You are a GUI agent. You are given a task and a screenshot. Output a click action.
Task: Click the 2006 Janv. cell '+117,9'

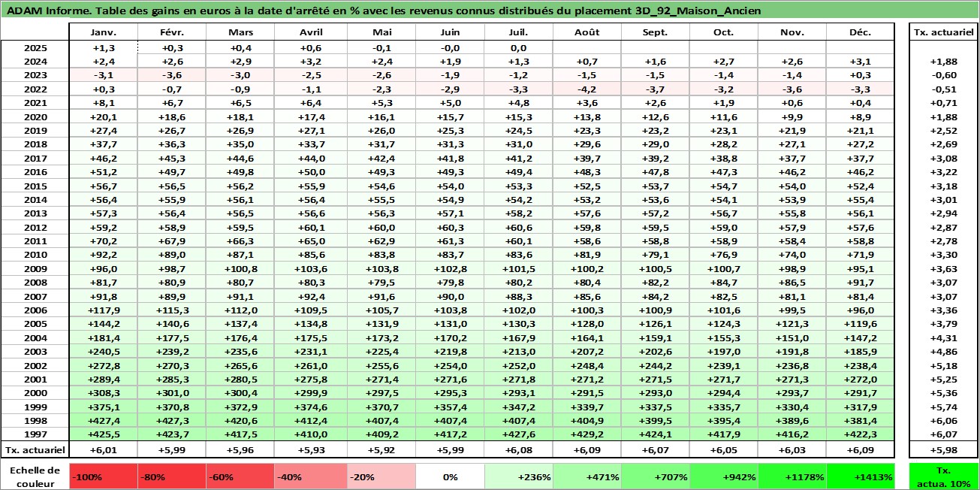click(104, 310)
